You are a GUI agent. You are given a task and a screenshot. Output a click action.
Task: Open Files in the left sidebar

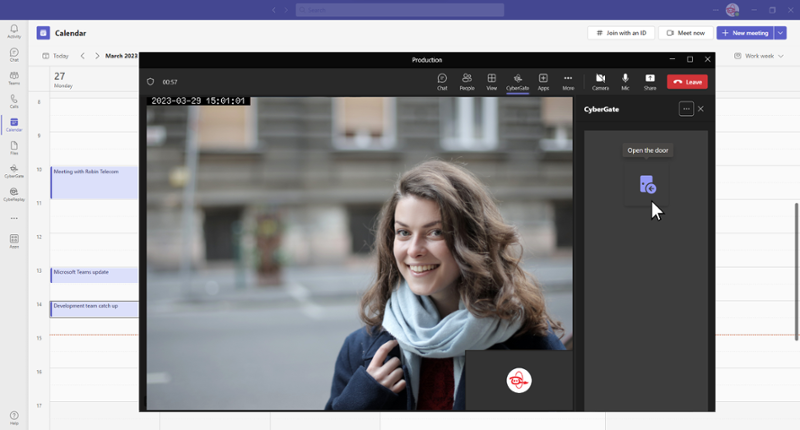[x=14, y=148]
